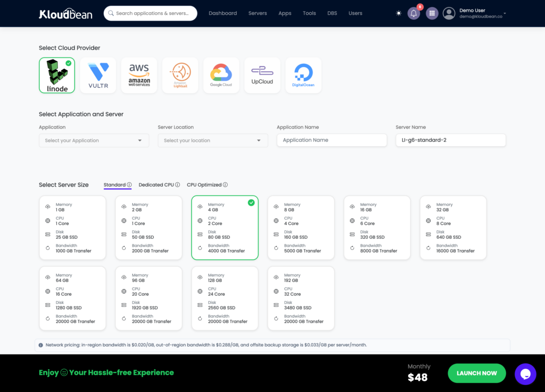Choose the 192 GB memory server plan
The height and width of the screenshot is (392, 545).
click(x=301, y=298)
